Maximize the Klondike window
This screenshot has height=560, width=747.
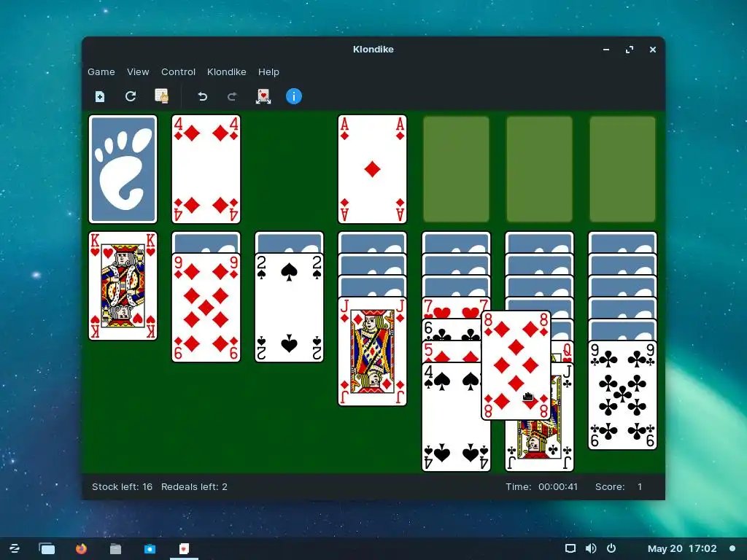point(630,50)
